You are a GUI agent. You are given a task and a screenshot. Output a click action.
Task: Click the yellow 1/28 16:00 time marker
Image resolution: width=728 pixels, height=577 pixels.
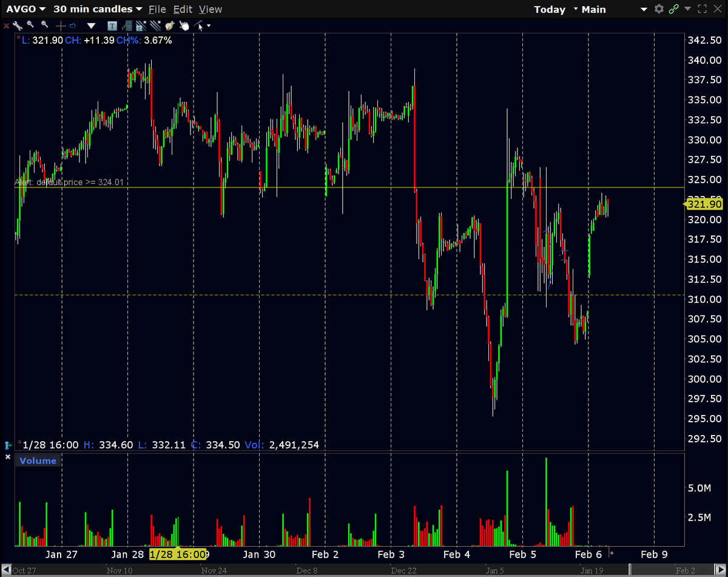(178, 555)
